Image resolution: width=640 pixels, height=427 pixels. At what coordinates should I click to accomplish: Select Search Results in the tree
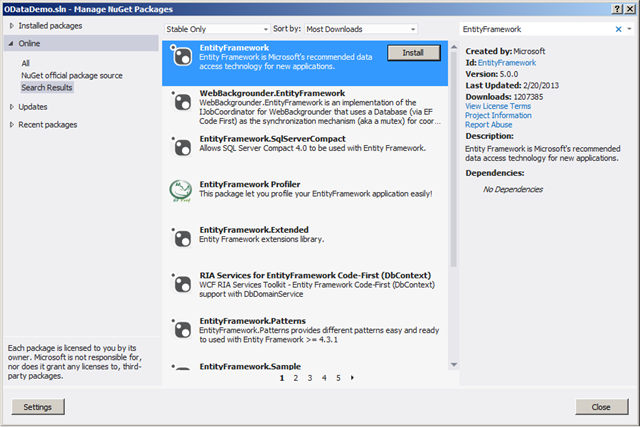[47, 87]
